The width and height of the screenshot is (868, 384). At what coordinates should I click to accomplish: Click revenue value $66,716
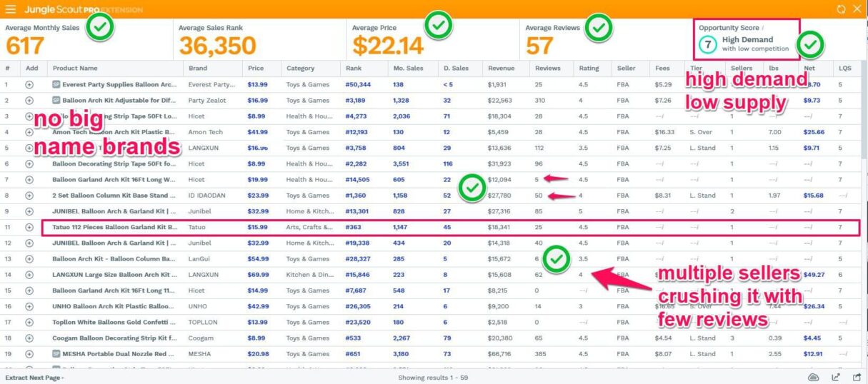coord(502,354)
